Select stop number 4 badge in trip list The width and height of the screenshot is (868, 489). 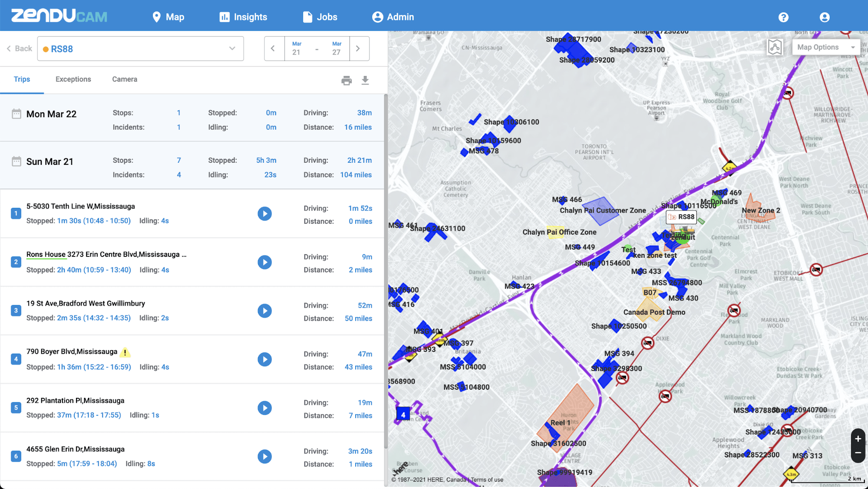click(16, 359)
